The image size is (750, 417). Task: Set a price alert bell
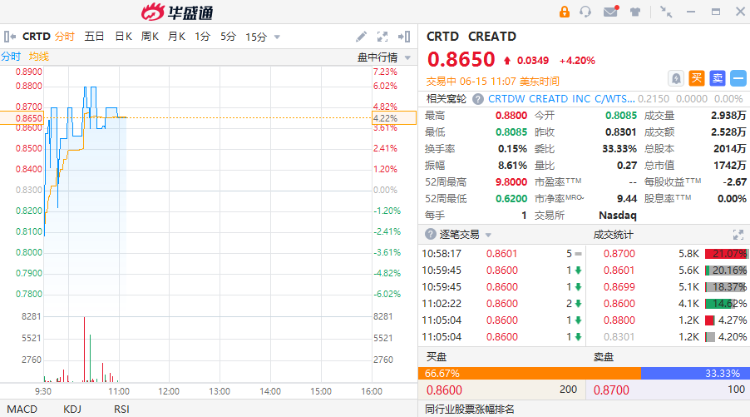click(677, 78)
